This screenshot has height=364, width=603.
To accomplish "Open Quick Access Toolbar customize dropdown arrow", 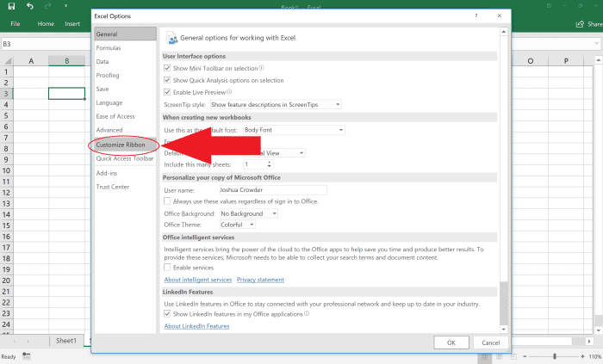I will point(66,6).
